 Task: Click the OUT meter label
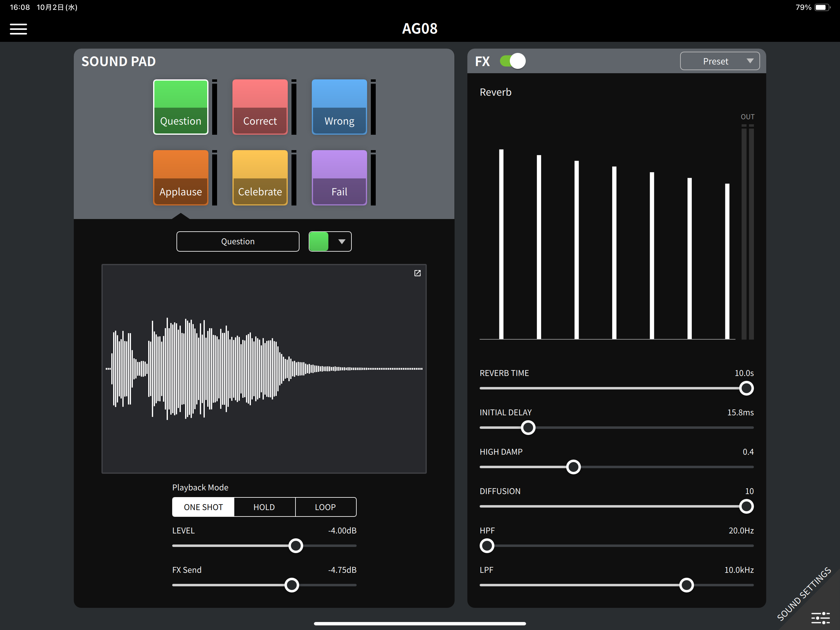(x=747, y=117)
